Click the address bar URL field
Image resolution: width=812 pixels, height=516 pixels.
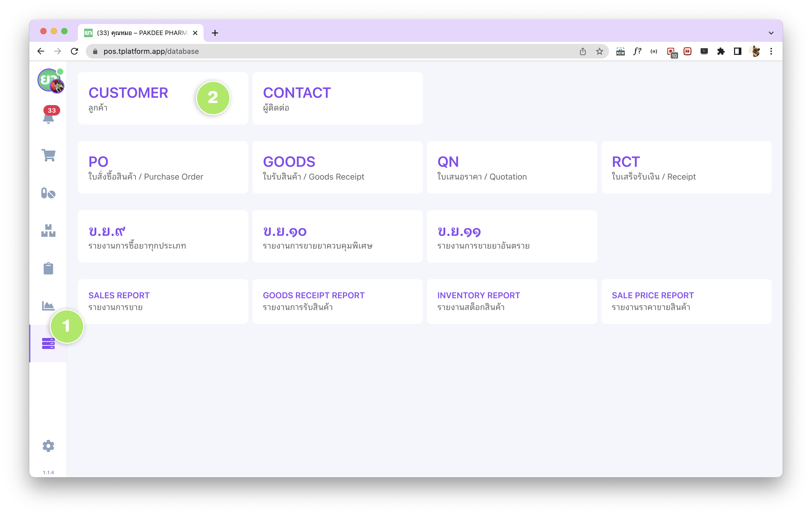click(303, 51)
